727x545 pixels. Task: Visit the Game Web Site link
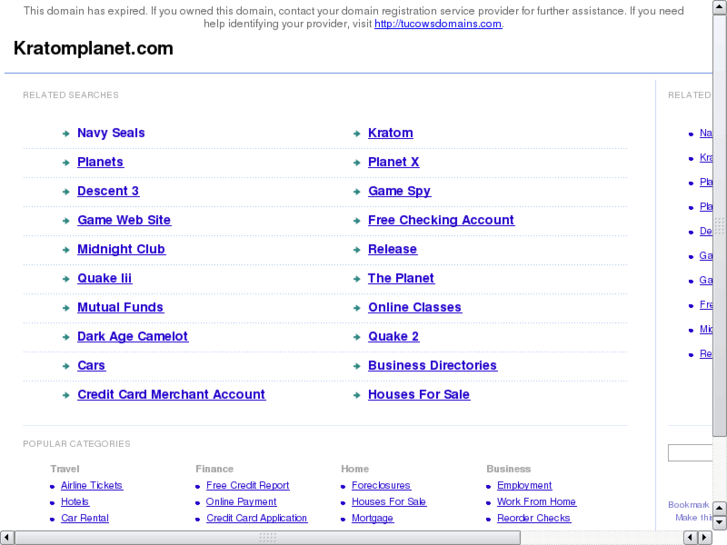coord(124,220)
